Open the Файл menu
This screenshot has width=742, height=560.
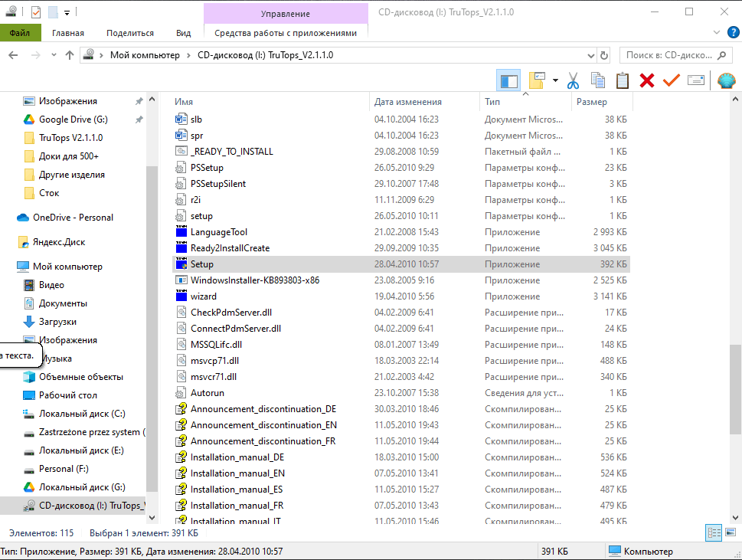coord(20,33)
